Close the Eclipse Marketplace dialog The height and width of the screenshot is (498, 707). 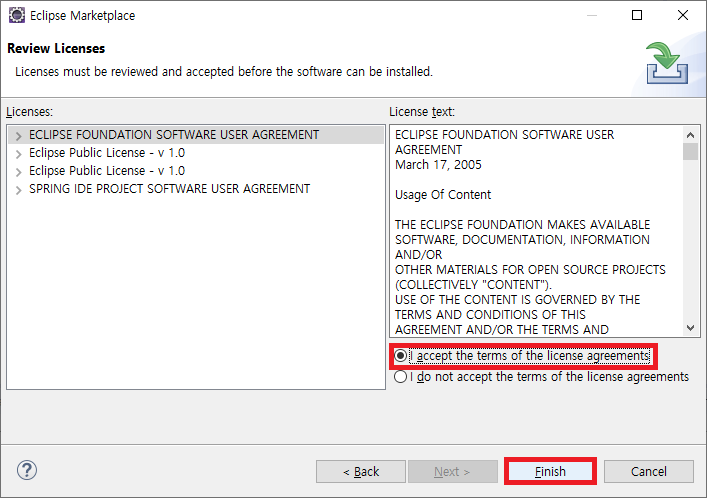683,15
